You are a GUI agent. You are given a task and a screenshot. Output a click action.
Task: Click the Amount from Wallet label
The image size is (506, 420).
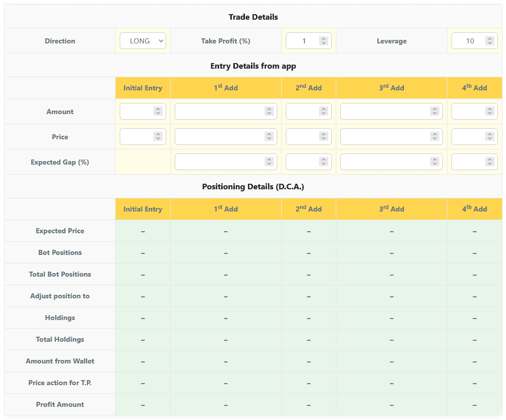click(60, 360)
